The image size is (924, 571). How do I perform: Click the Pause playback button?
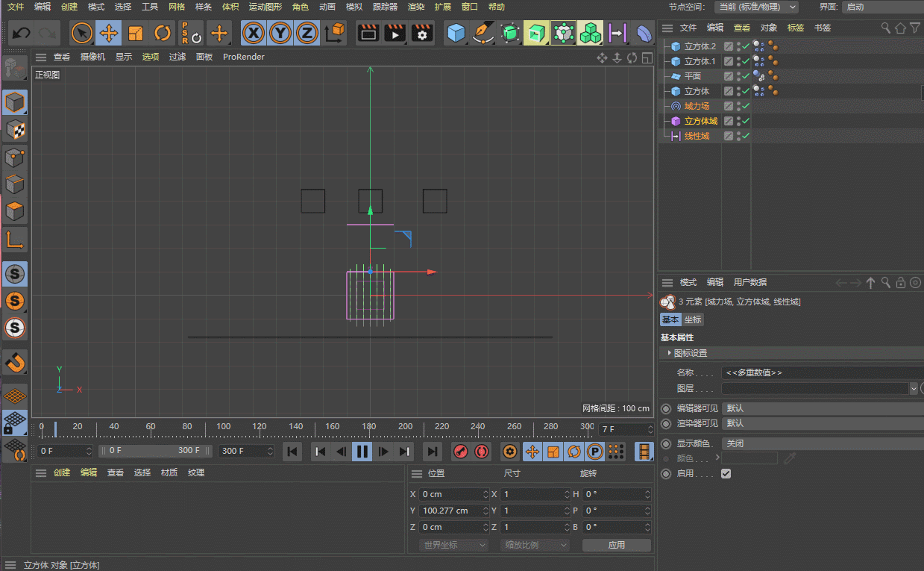coord(362,451)
